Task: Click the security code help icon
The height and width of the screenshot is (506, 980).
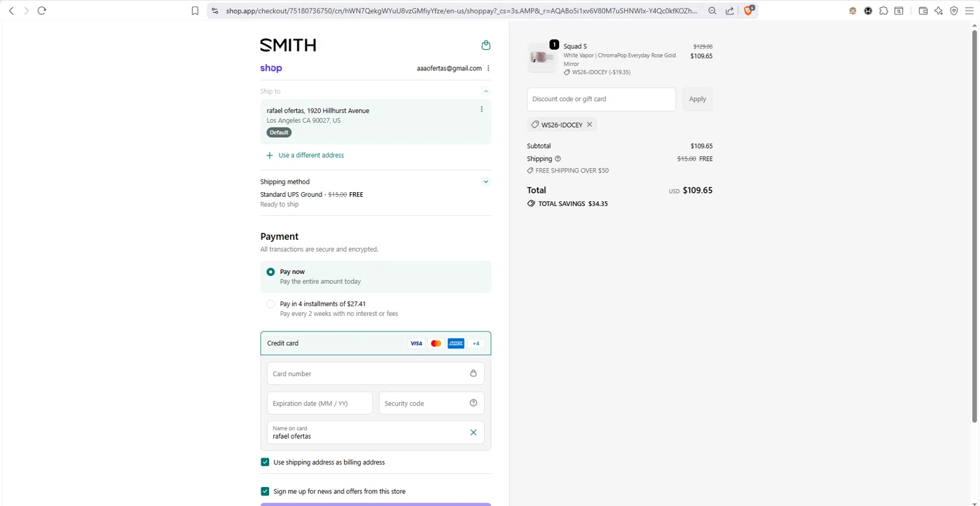Action: click(473, 403)
